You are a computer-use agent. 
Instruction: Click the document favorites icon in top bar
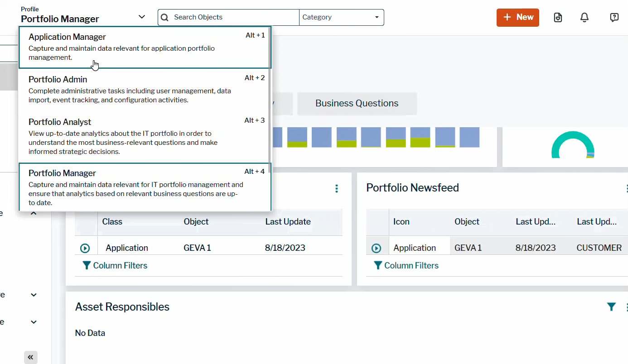pos(558,17)
